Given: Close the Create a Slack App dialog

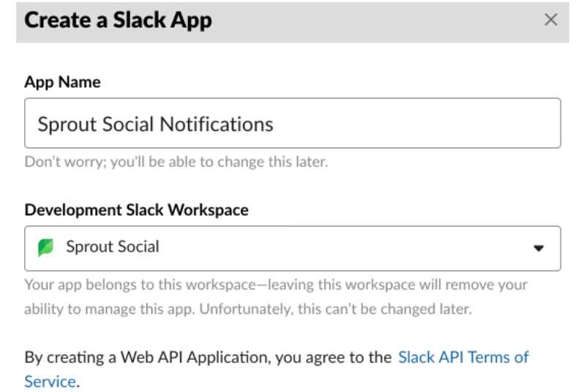Looking at the screenshot, I should pyautogui.click(x=550, y=20).
